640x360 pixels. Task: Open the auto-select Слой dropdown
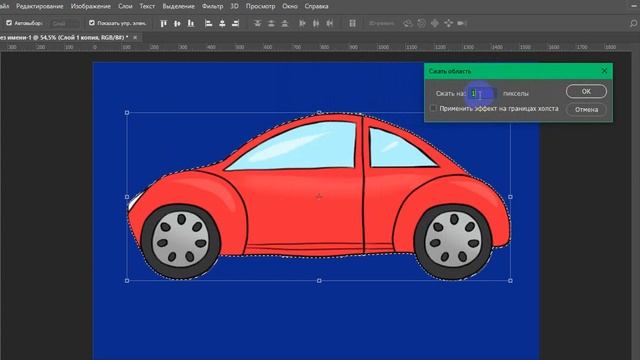65,24
